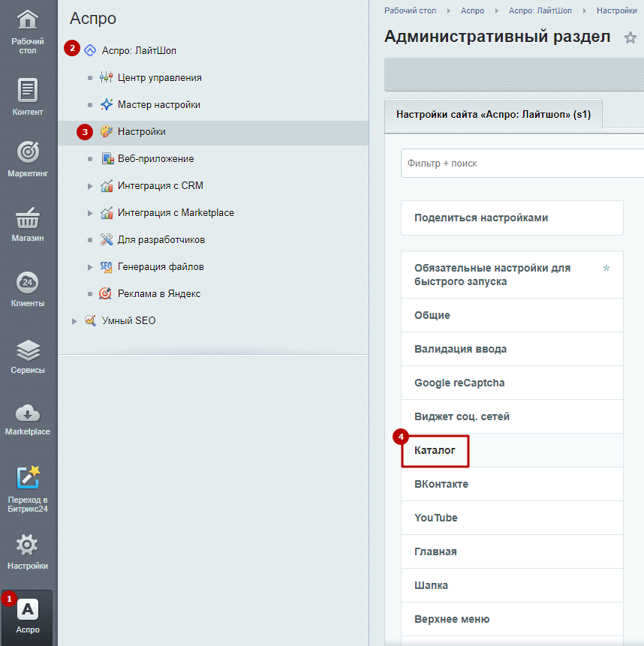
Task: Expand the Генерация файлов tree node
Action: click(x=90, y=267)
